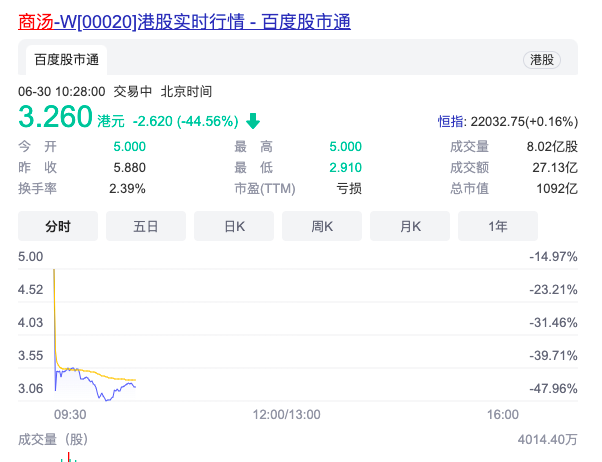Click the yellow average price line

96,373
